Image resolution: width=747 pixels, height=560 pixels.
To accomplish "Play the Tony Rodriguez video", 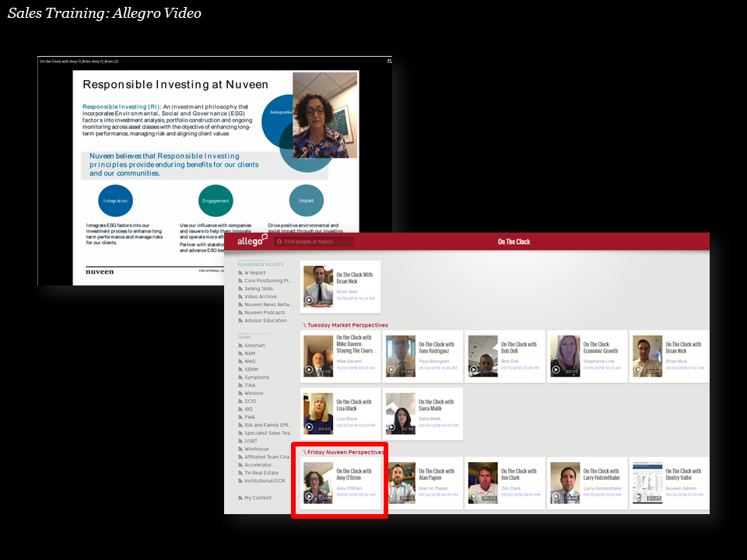I will (x=391, y=369).
